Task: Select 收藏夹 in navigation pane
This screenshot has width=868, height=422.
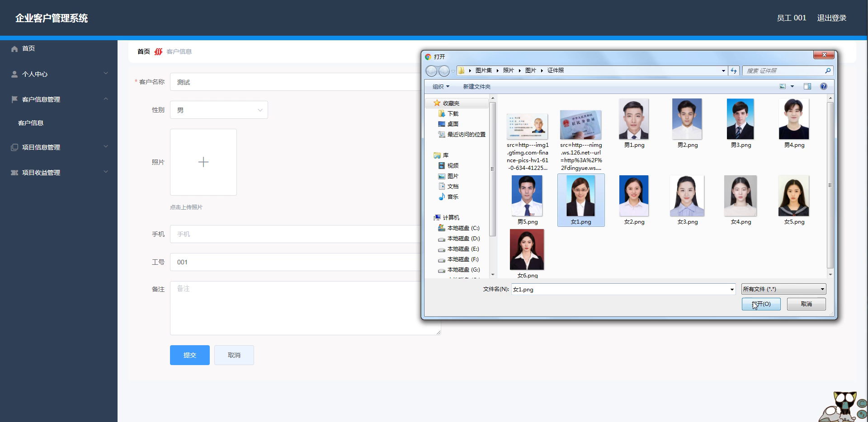Action: [451, 103]
